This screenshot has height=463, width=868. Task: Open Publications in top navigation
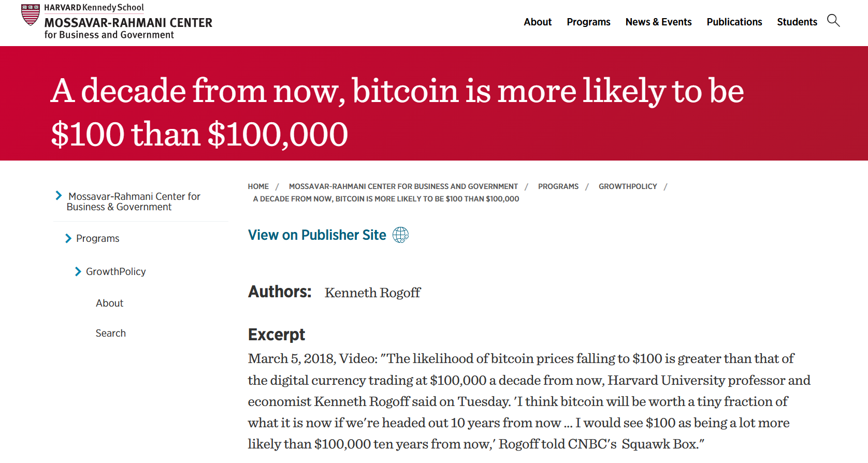(x=734, y=22)
